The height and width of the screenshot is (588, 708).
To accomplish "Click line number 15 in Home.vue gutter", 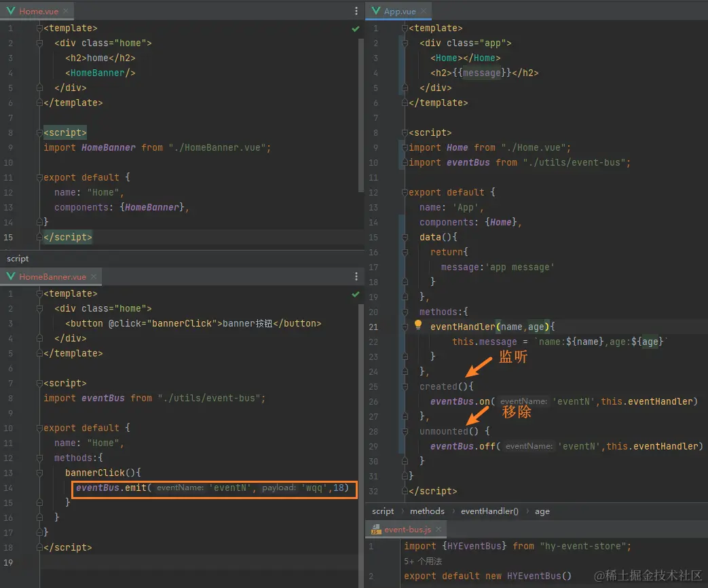I will pos(8,237).
